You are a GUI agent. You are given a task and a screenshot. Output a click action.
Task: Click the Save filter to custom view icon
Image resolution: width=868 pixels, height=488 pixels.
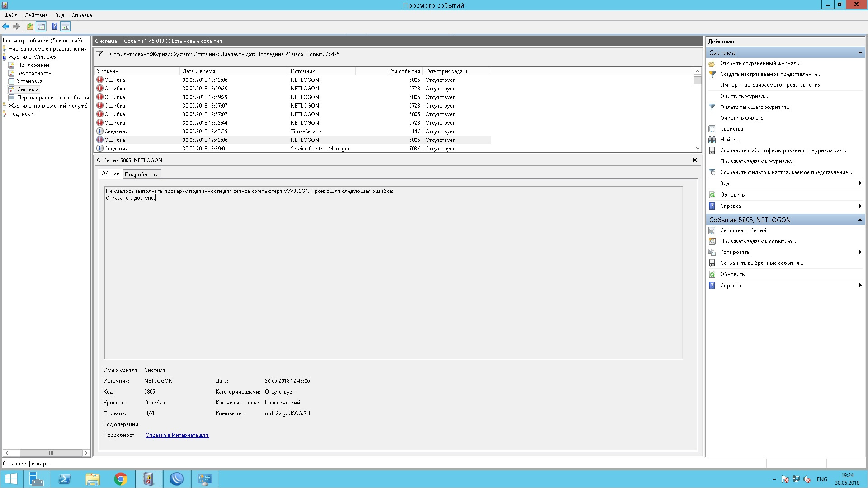712,172
